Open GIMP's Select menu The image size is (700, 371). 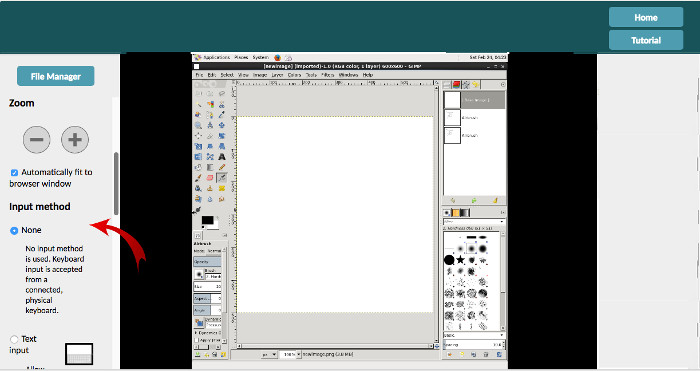coord(227,75)
